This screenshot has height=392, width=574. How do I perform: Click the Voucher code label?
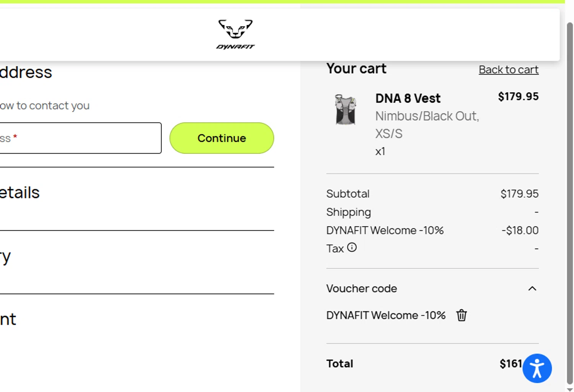point(362,288)
